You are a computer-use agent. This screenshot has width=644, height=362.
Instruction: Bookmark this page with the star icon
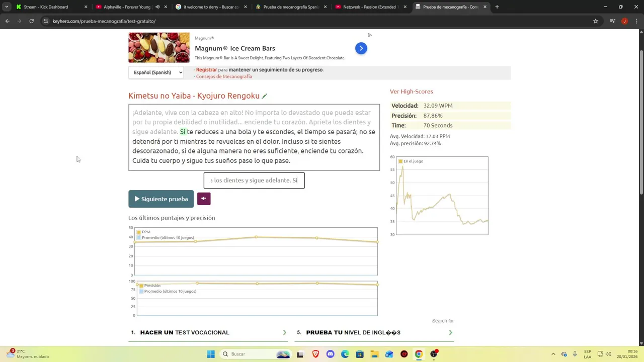[596, 21]
